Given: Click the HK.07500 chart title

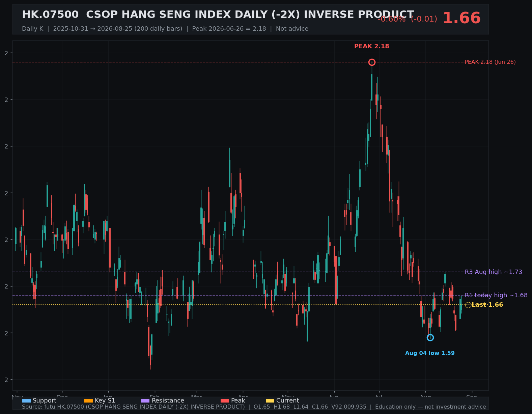Looking at the screenshot, I should pos(218,15).
